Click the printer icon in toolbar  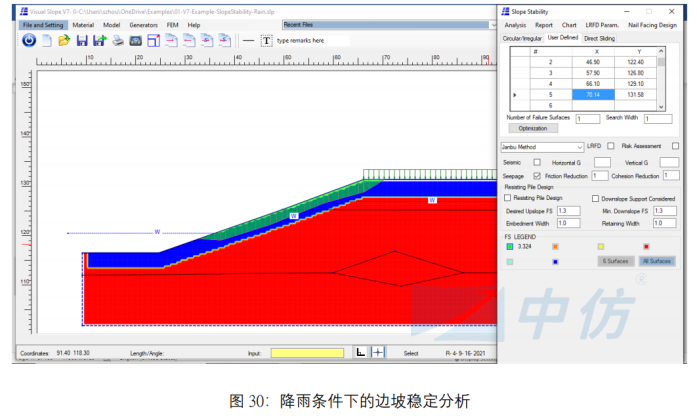click(117, 40)
